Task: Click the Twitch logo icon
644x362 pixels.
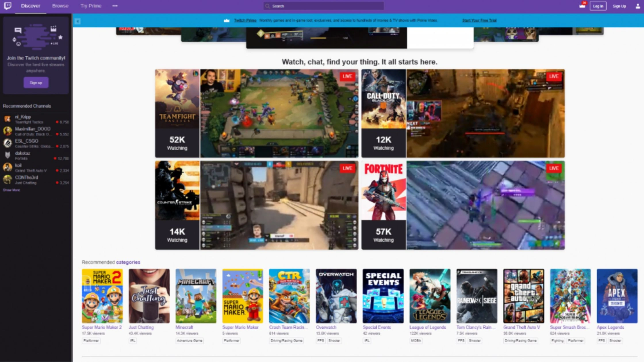Action: click(x=8, y=6)
